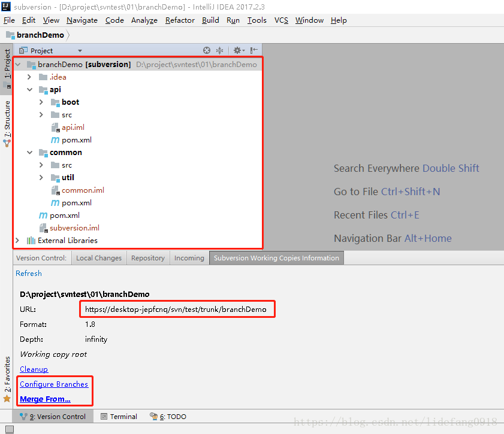Viewport: 504px width, 434px height.
Task: Click the IntelliJ IDEA logo in title bar
Action: coord(6,7)
